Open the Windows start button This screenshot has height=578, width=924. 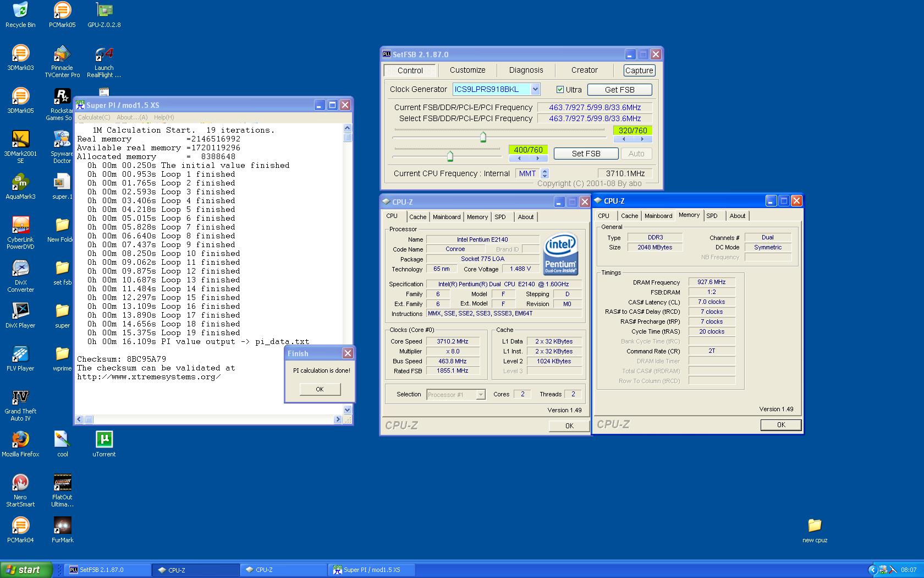click(x=26, y=570)
